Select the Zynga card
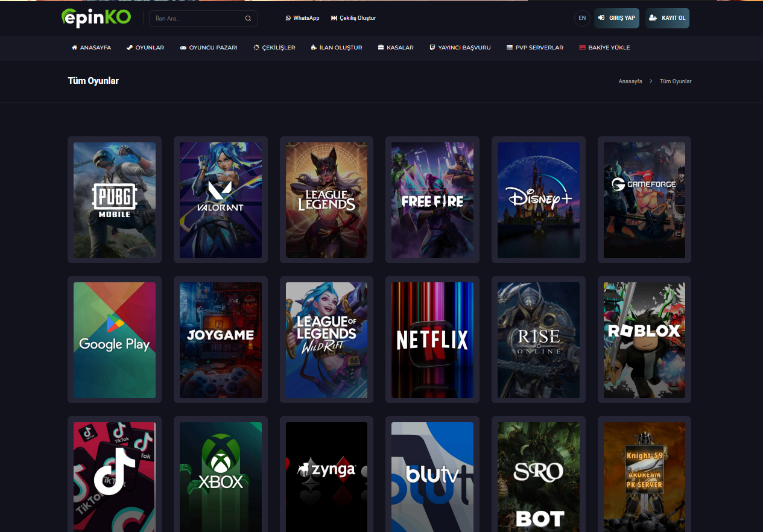Image resolution: width=763 pixels, height=532 pixels. tap(327, 475)
